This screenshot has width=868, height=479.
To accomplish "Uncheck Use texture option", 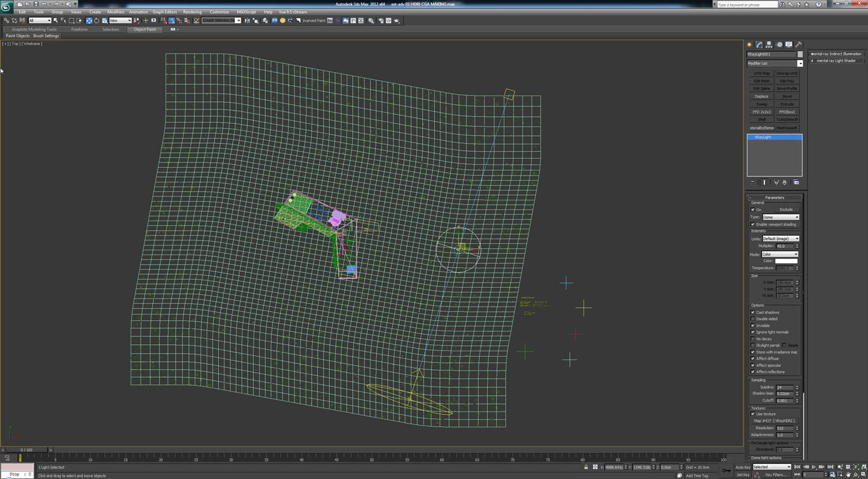I will tap(753, 414).
